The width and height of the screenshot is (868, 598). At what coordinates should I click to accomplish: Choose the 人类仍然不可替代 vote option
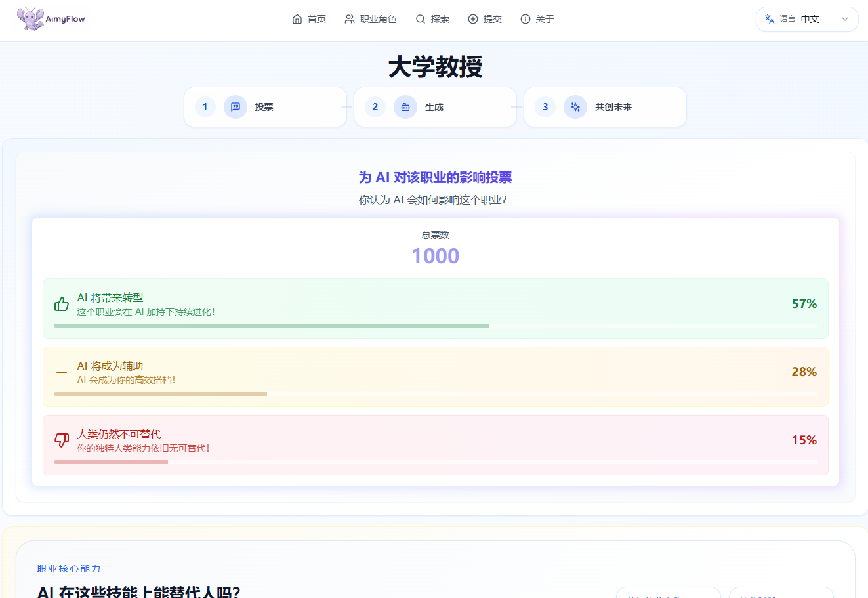(x=435, y=440)
